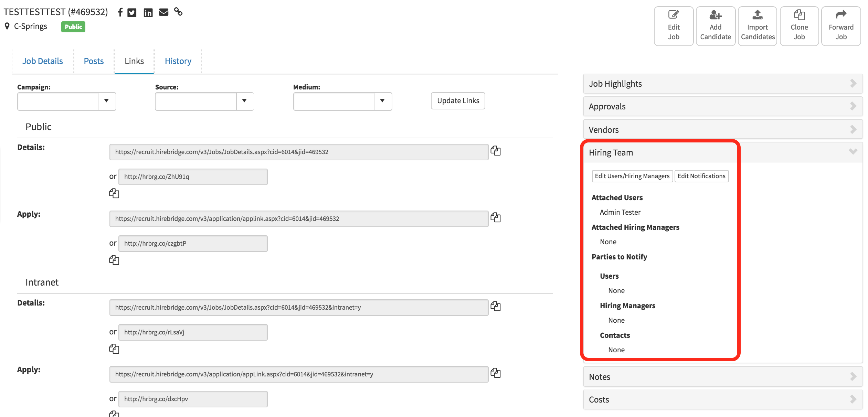This screenshot has width=868, height=417.
Task: Open the Campaign dropdown
Action: pos(107,101)
